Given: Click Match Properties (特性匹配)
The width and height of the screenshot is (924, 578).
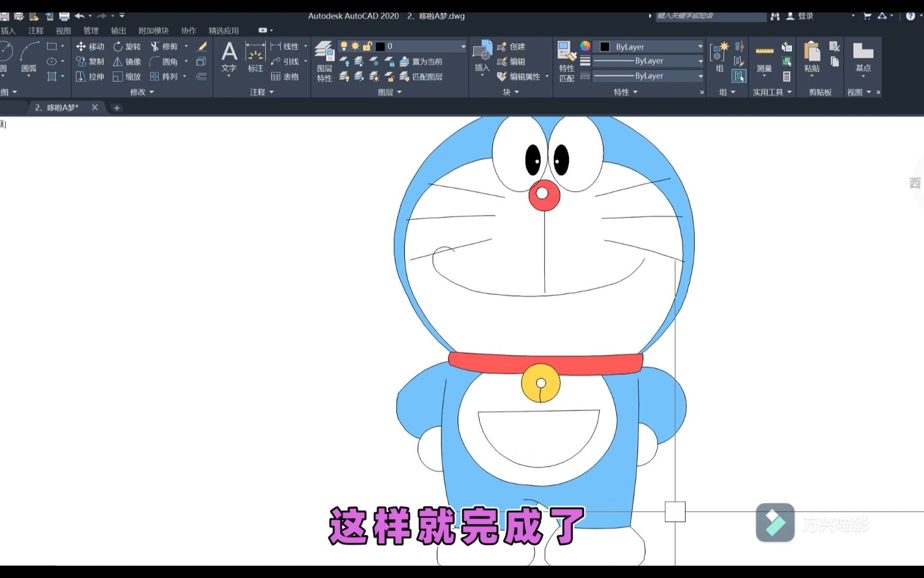Looking at the screenshot, I should tap(567, 62).
